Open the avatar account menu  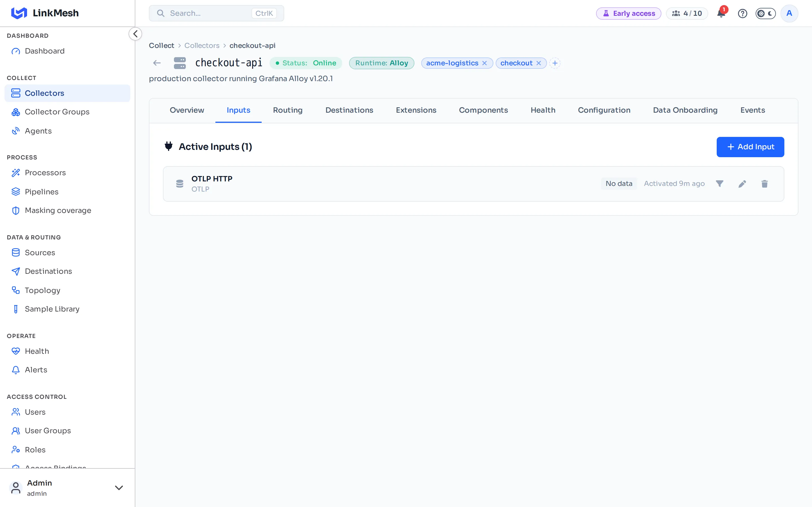pyautogui.click(x=789, y=14)
